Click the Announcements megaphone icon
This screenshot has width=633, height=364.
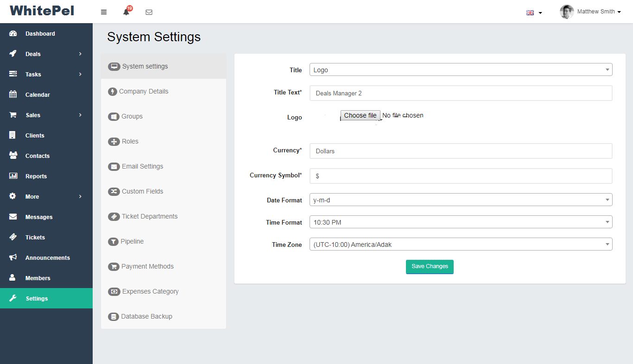point(13,257)
